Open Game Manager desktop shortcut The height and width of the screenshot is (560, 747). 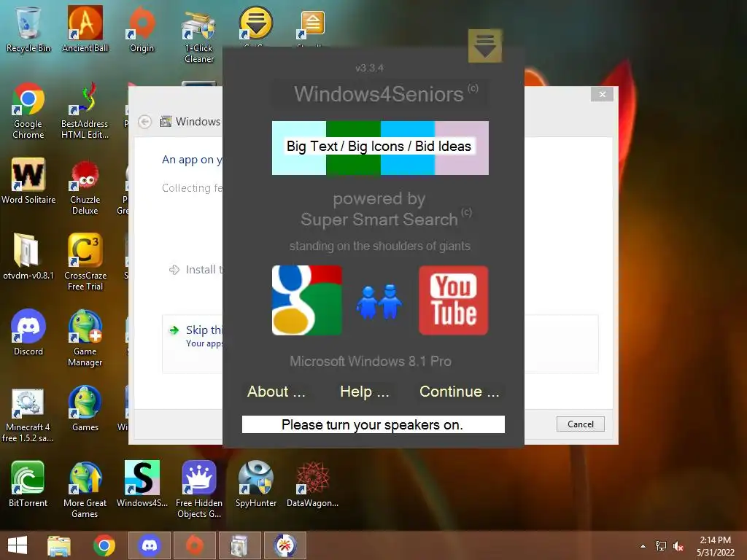(x=85, y=338)
